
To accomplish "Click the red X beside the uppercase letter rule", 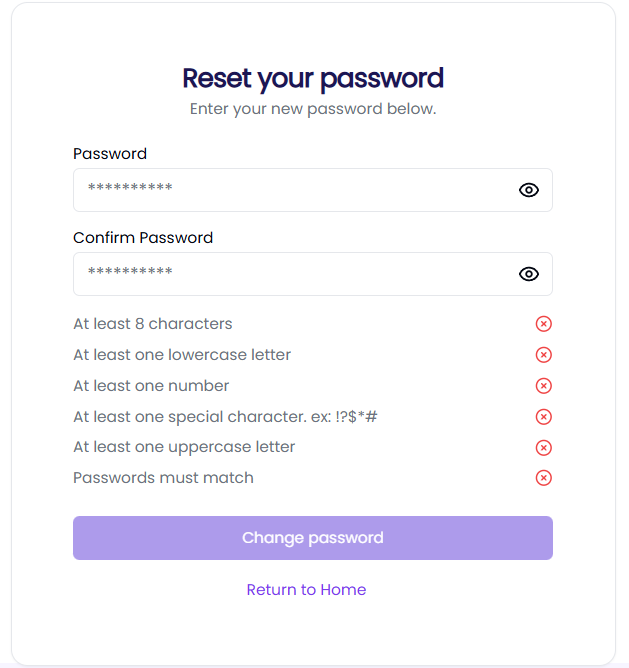I will 543,448.
